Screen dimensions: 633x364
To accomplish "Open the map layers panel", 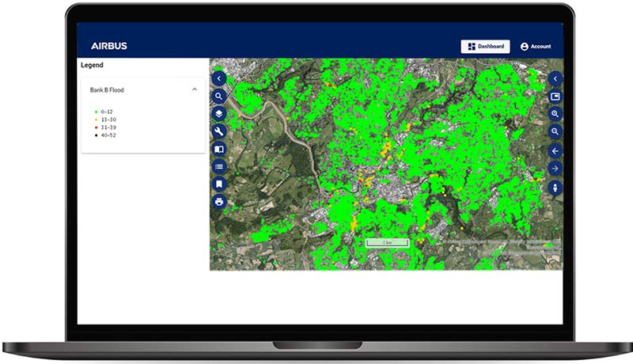I will pos(219,114).
